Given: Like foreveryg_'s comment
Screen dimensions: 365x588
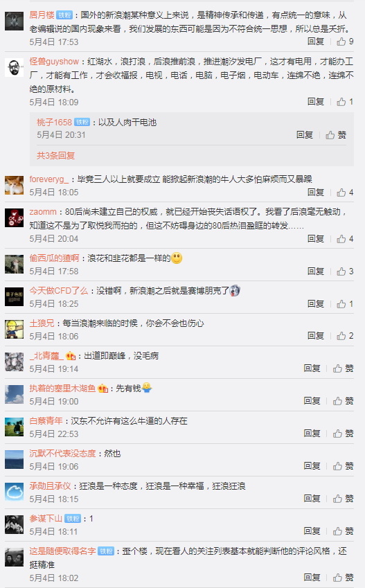Looking at the screenshot, I should (345, 193).
